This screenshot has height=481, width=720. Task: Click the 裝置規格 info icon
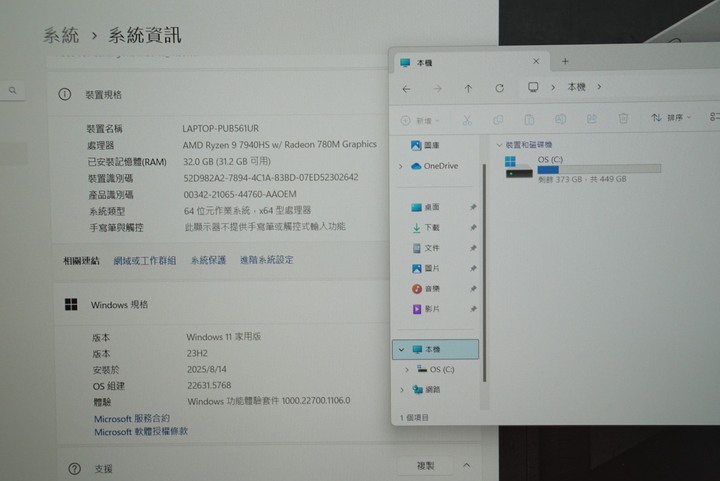(x=65, y=95)
